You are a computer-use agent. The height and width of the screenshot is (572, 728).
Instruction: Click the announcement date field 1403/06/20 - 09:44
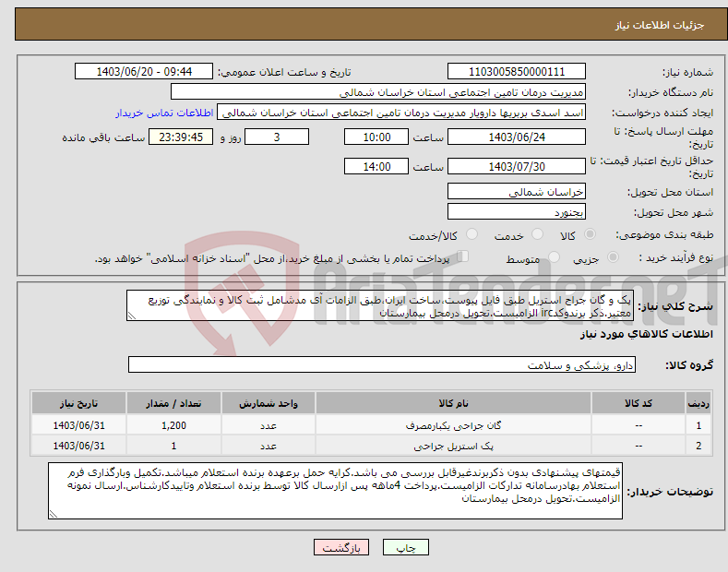(144, 72)
